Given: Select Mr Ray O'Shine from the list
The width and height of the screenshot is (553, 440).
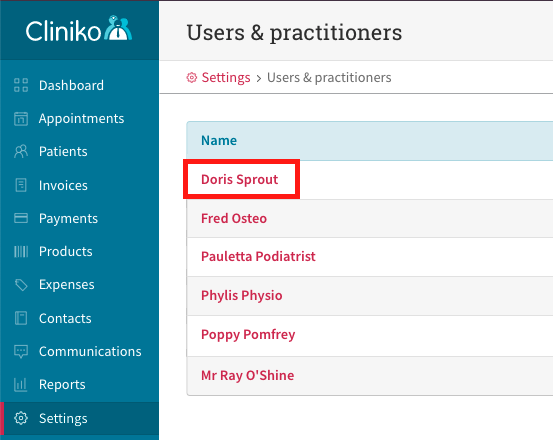Looking at the screenshot, I should (x=248, y=375).
